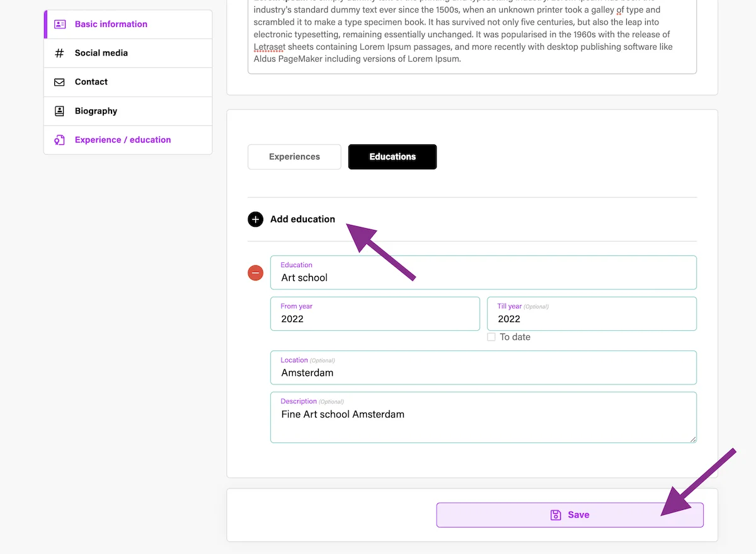Click the ID card icon beside Basic information
The height and width of the screenshot is (554, 756).
point(60,24)
